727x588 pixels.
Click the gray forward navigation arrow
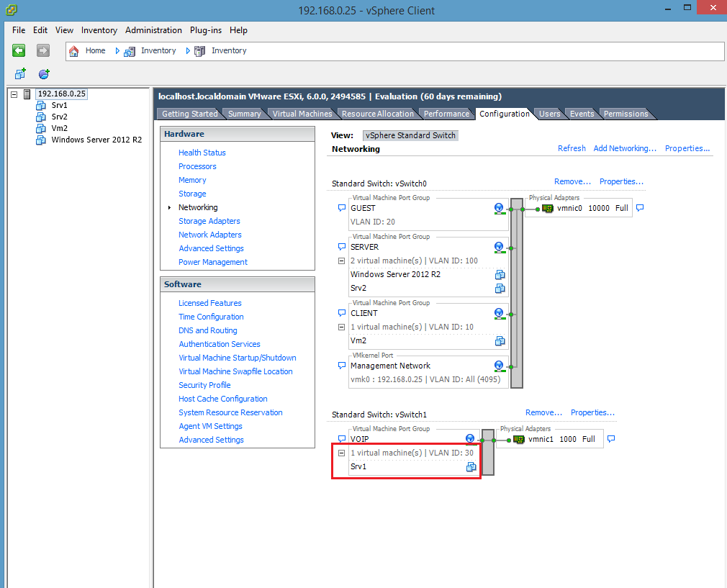pyautogui.click(x=43, y=50)
